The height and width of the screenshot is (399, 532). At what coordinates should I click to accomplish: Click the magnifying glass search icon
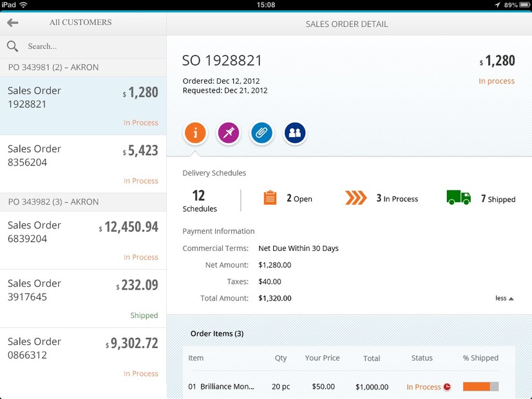coord(12,46)
